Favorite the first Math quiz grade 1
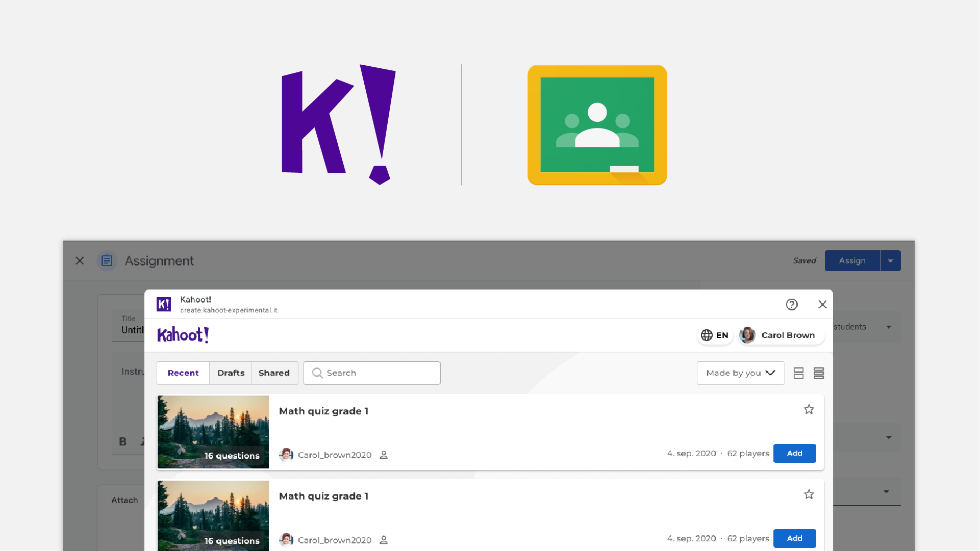This screenshot has height=551, width=980. point(809,409)
